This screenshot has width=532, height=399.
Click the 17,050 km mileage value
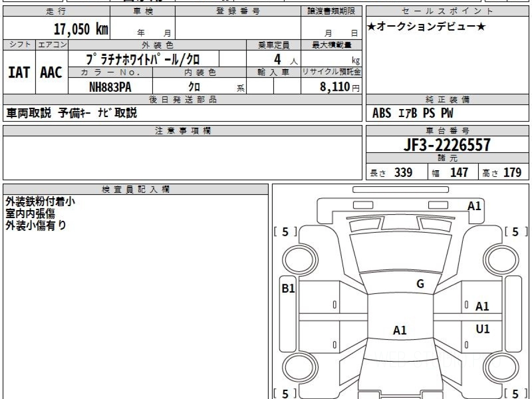point(81,29)
